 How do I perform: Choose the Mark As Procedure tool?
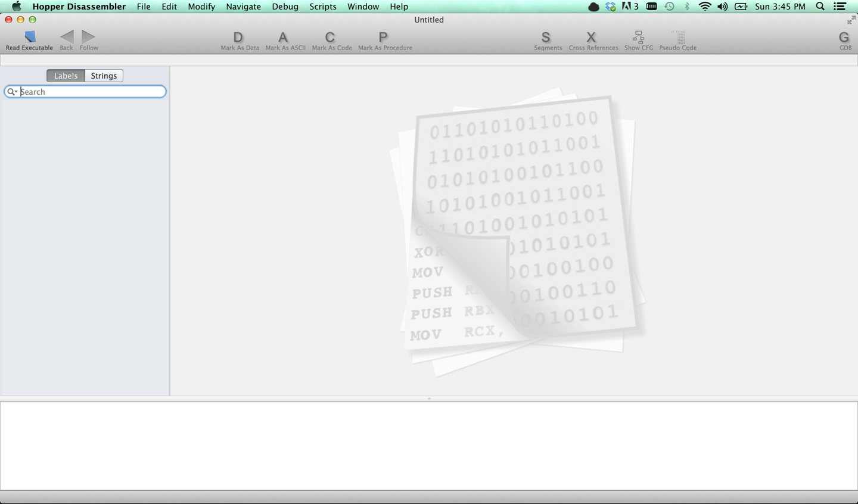click(x=383, y=38)
